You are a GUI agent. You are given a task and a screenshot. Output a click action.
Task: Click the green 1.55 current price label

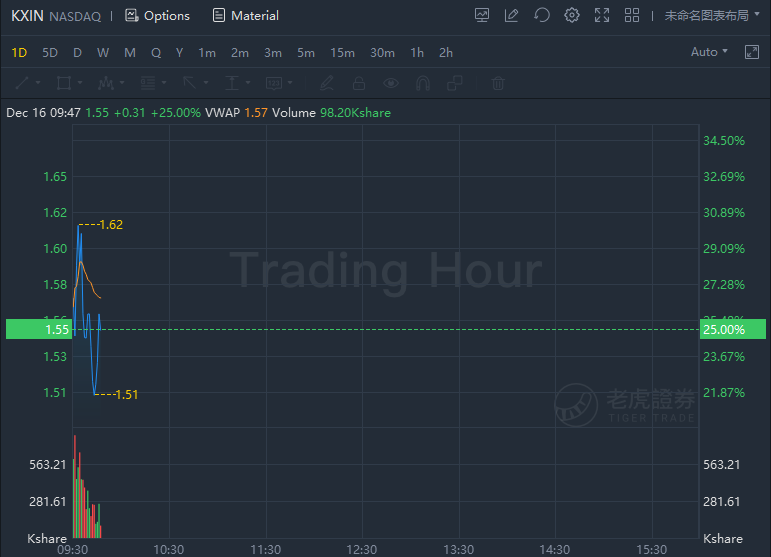pyautogui.click(x=39, y=329)
